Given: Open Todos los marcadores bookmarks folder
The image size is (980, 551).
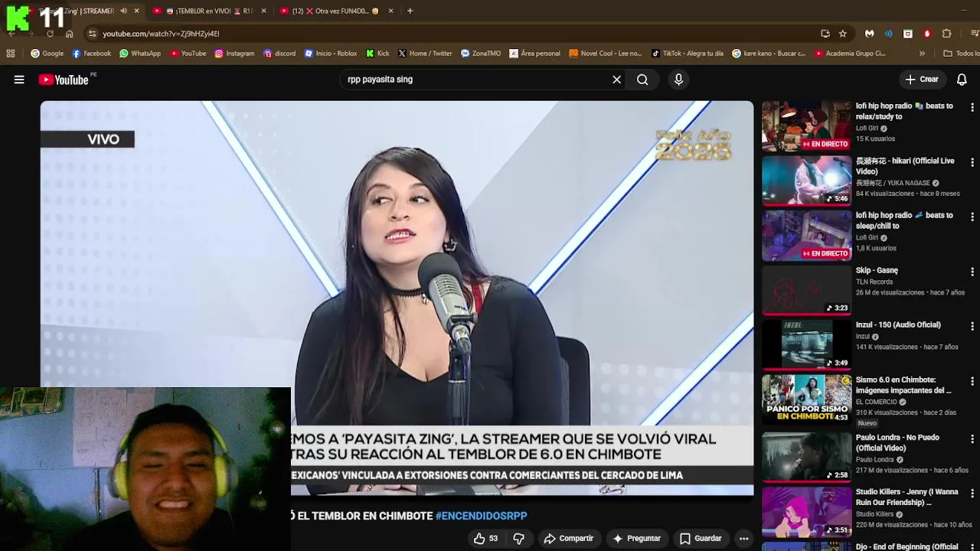Looking at the screenshot, I should click(x=961, y=54).
